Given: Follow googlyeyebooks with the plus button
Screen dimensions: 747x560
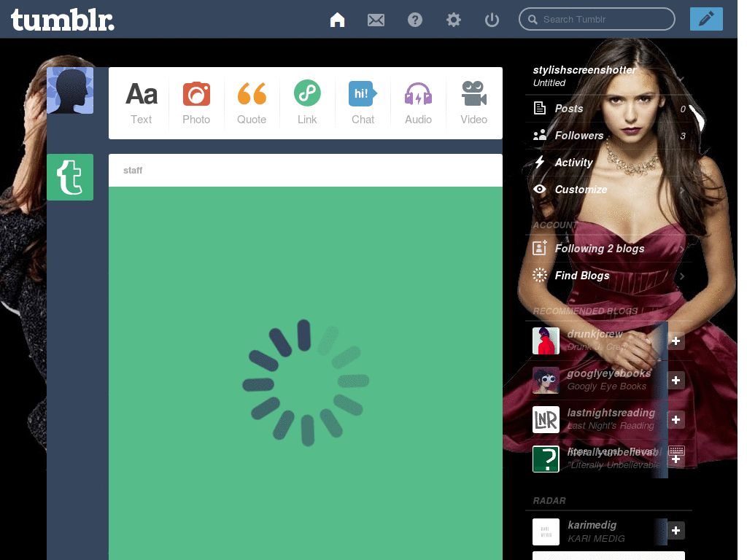Looking at the screenshot, I should click(676, 381).
